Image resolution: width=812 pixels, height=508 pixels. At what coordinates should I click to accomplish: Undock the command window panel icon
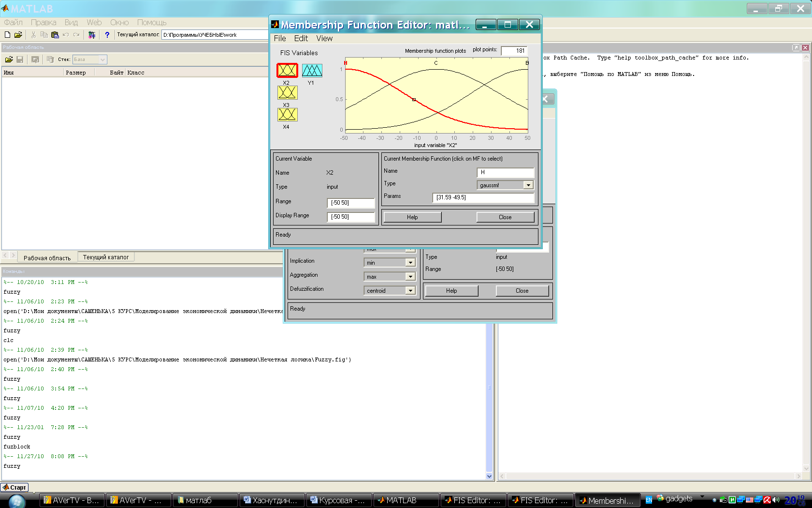796,47
